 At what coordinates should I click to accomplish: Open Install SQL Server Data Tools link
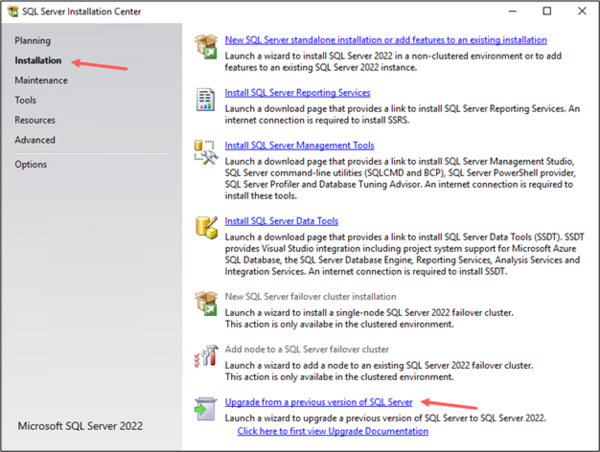tap(281, 221)
